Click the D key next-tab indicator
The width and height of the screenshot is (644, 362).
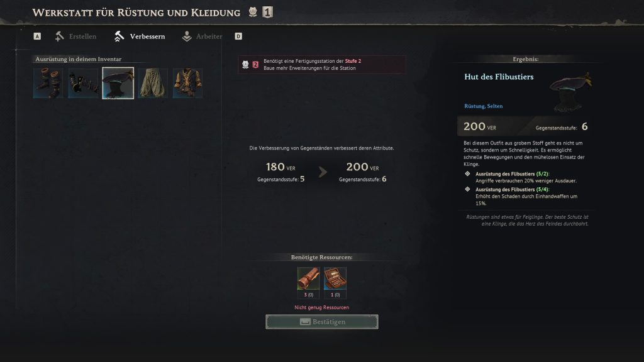(238, 36)
